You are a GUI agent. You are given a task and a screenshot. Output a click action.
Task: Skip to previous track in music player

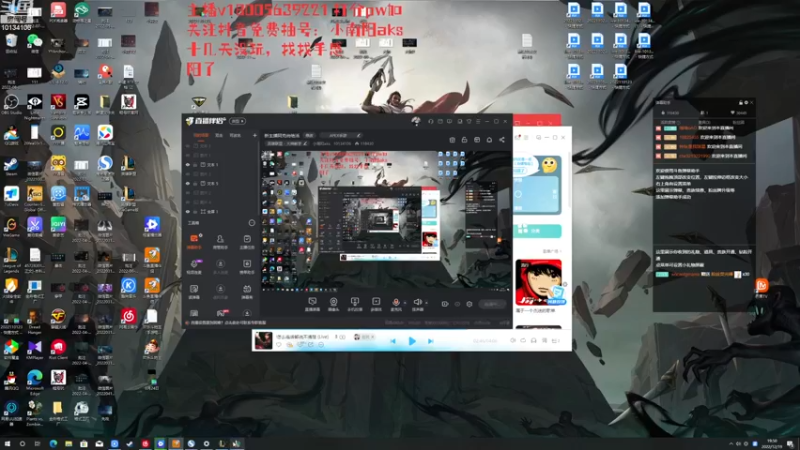coord(393,341)
